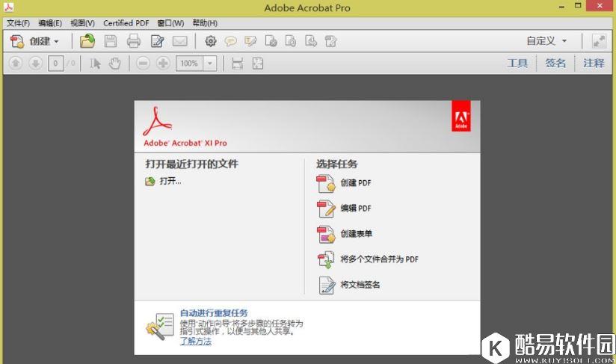The image size is (616, 364).
Task: Click the action wizard checklist icon
Action: [160, 326]
